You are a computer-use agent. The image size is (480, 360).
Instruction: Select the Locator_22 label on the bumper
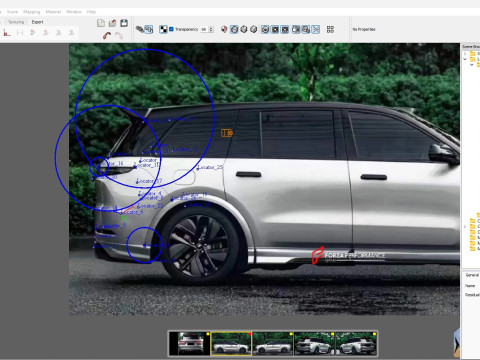pos(150,206)
